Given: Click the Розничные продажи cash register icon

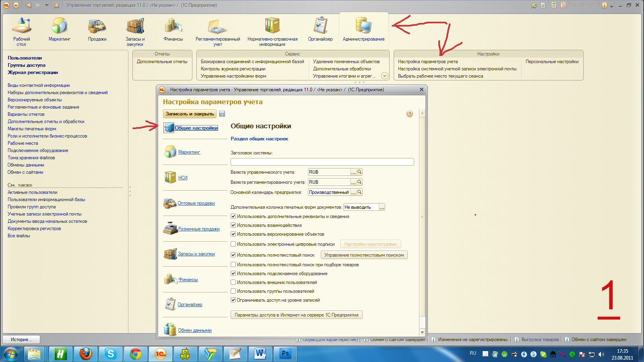Looking at the screenshot, I should [x=170, y=228].
